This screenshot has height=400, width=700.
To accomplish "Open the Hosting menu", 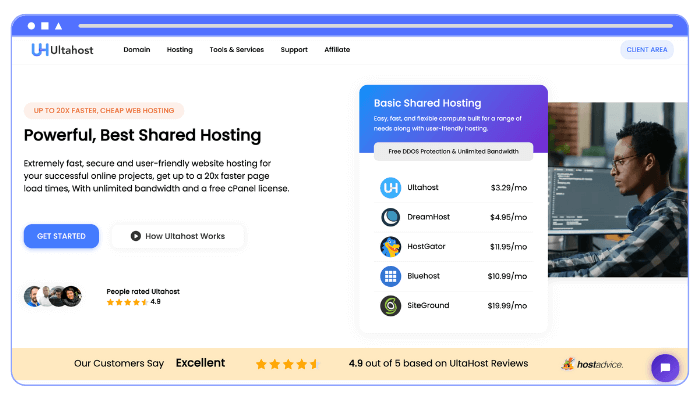I will 180,49.
